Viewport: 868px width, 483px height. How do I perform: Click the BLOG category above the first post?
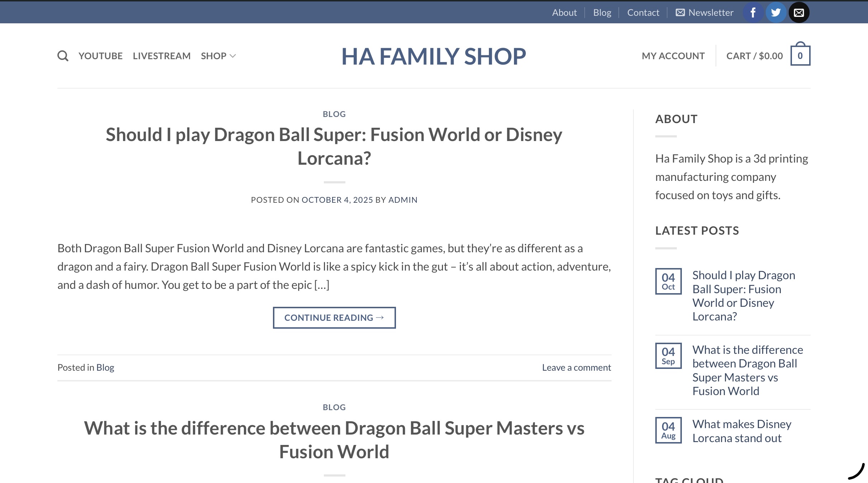coord(334,114)
